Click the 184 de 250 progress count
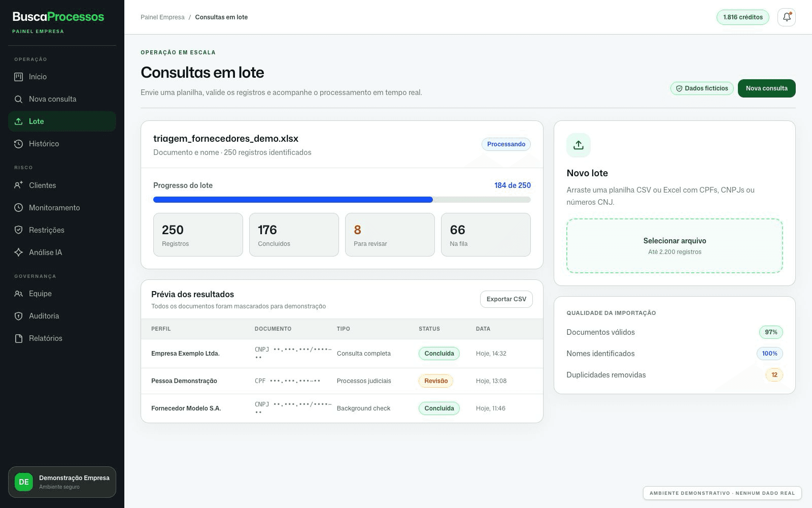812x508 pixels. [513, 185]
